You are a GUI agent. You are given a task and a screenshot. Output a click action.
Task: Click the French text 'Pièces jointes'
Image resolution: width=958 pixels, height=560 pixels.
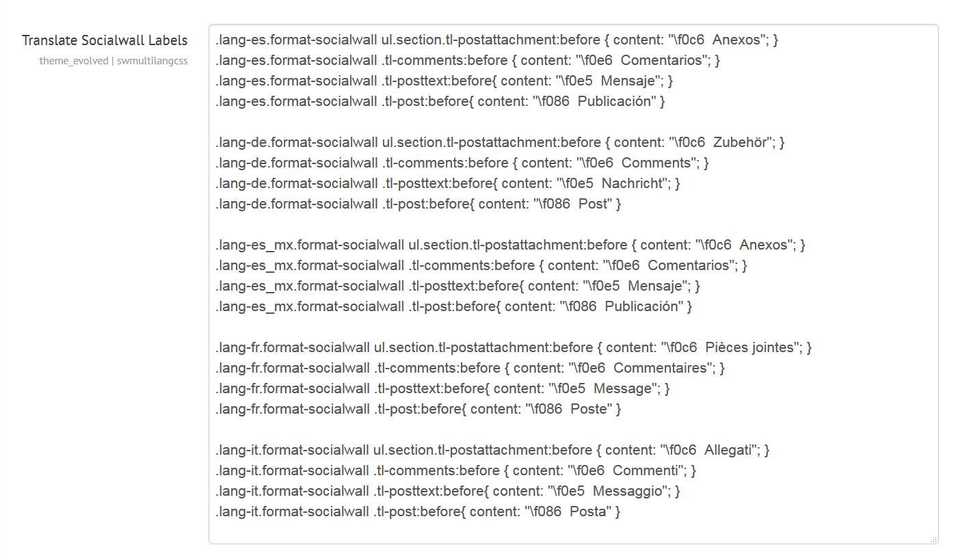coord(749,347)
